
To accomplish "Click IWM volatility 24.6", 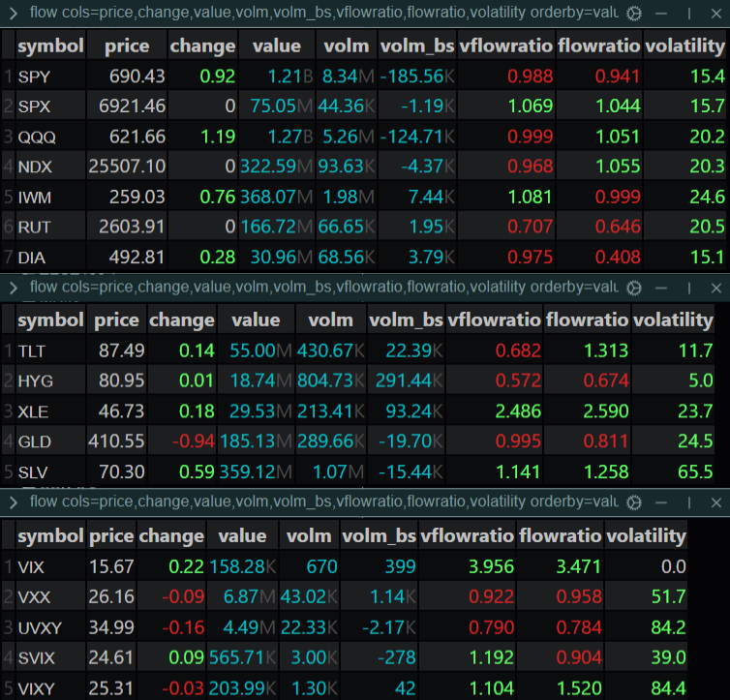I will point(707,197).
